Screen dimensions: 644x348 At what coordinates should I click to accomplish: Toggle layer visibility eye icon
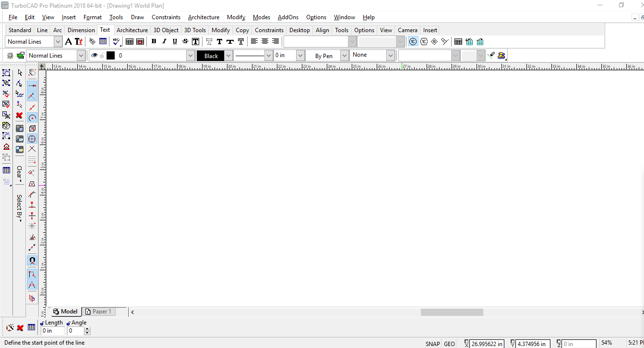[x=94, y=56]
